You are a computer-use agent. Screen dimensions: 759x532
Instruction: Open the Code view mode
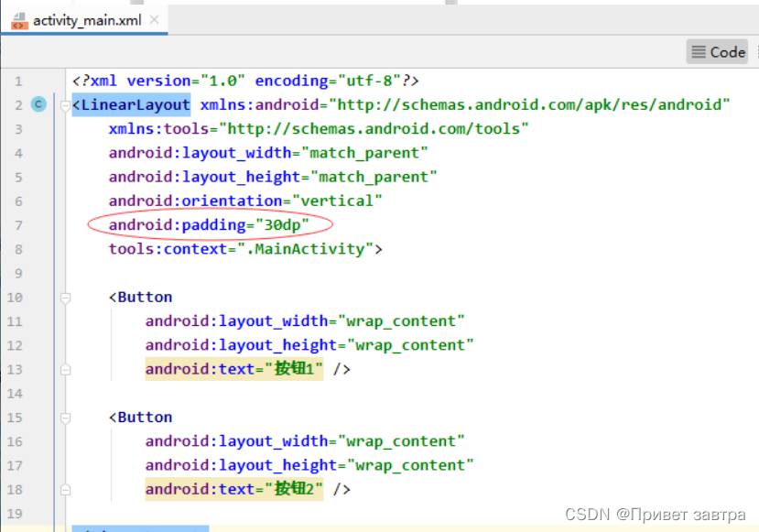(718, 52)
